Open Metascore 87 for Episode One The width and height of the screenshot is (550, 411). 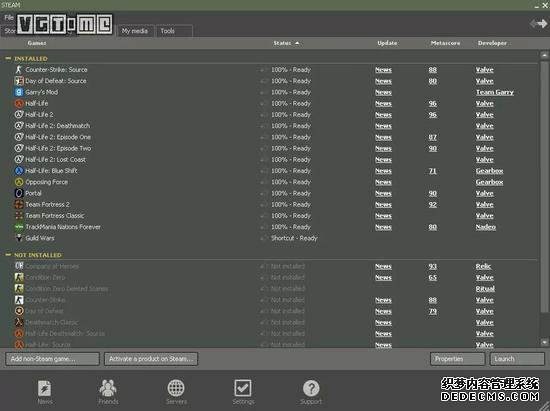[432, 137]
